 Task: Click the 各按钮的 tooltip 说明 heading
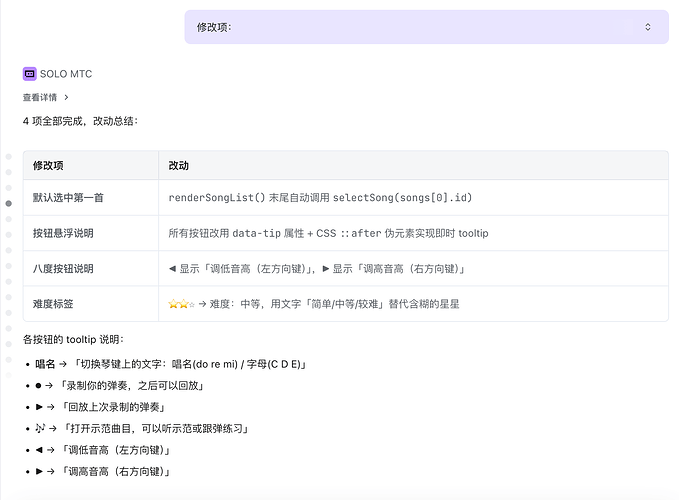pyautogui.click(x=73, y=339)
